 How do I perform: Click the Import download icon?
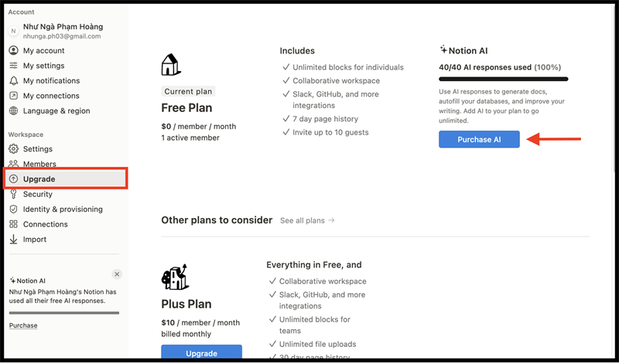coord(14,240)
